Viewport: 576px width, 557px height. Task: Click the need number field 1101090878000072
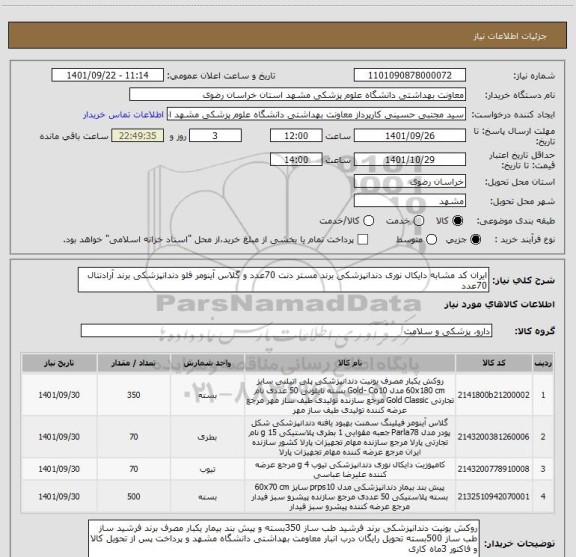pos(410,75)
